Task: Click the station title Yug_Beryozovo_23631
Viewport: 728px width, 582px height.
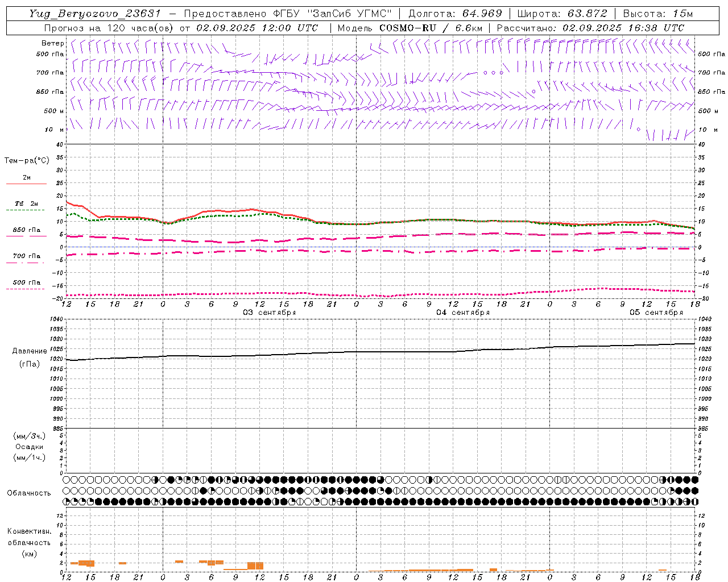Action: pyautogui.click(x=95, y=14)
